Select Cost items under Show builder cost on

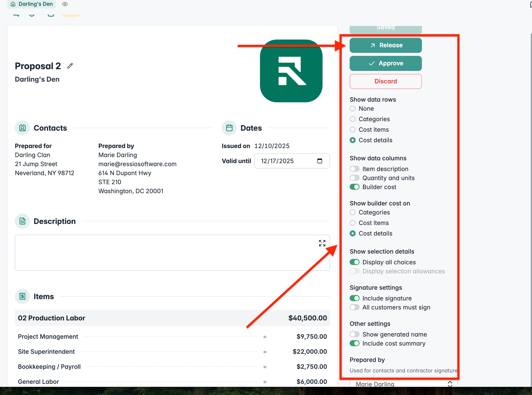353,223
